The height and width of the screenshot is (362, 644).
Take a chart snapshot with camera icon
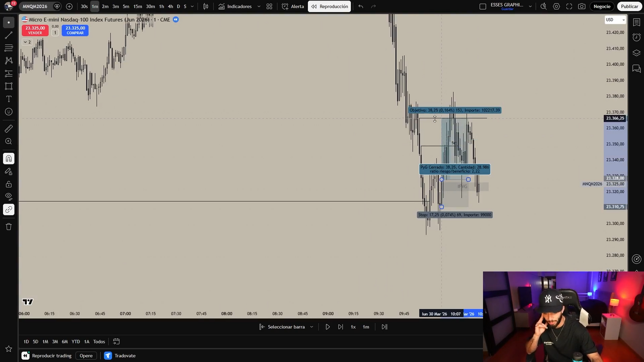click(582, 6)
